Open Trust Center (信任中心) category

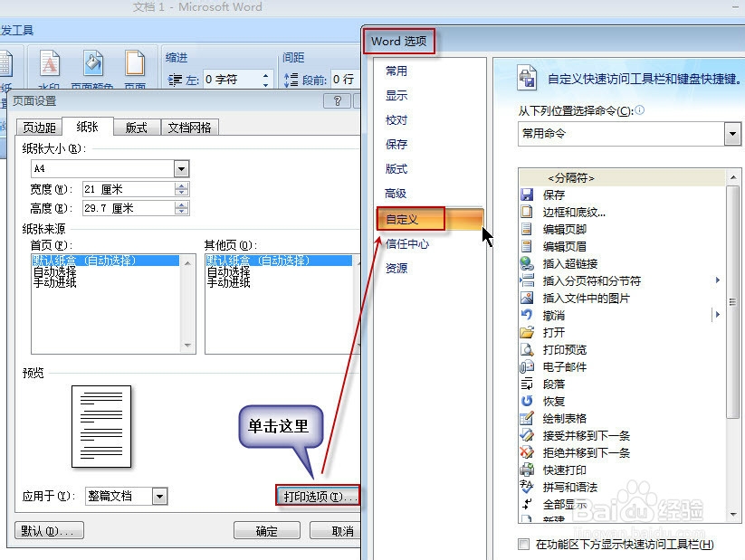click(x=406, y=243)
